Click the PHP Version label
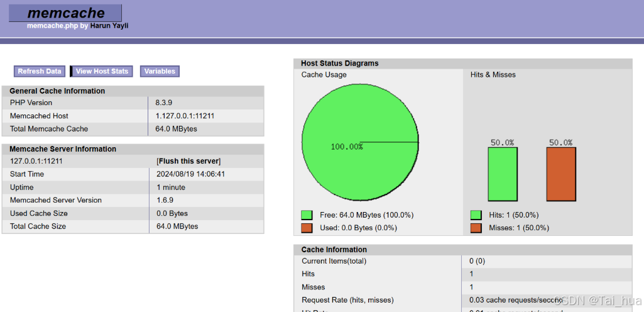Image resolution: width=644 pixels, height=312 pixels. tap(31, 103)
